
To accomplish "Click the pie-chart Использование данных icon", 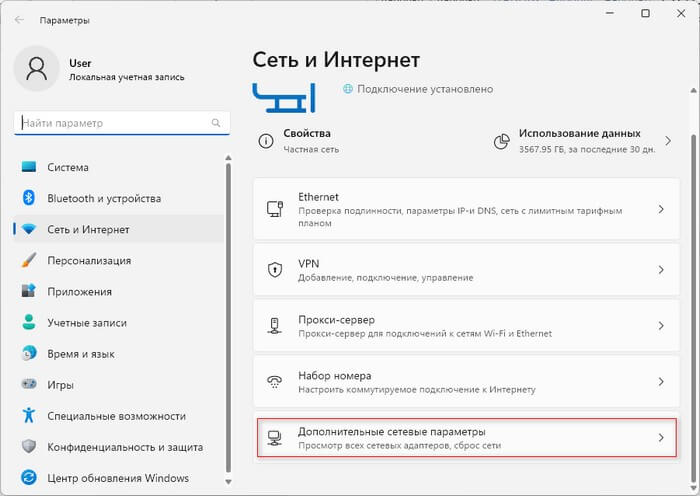I will [x=502, y=141].
